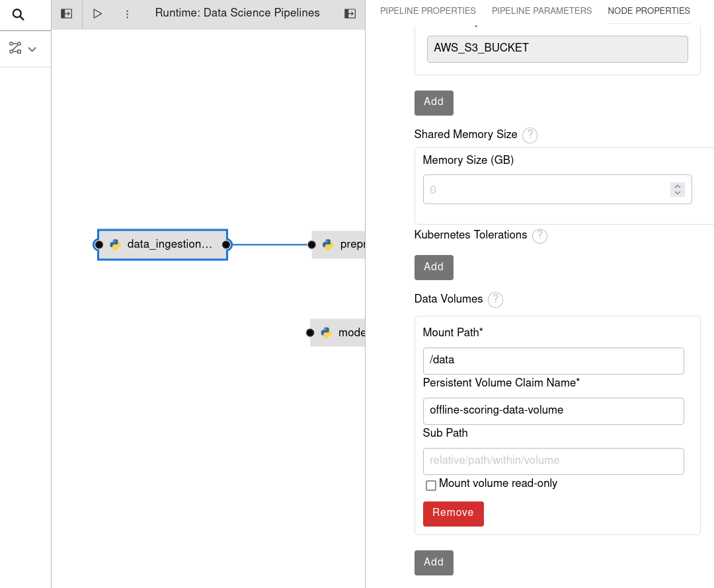The width and height of the screenshot is (714, 588).
Task: Edit the Persistent Volume Claim Name field
Action: click(553, 411)
